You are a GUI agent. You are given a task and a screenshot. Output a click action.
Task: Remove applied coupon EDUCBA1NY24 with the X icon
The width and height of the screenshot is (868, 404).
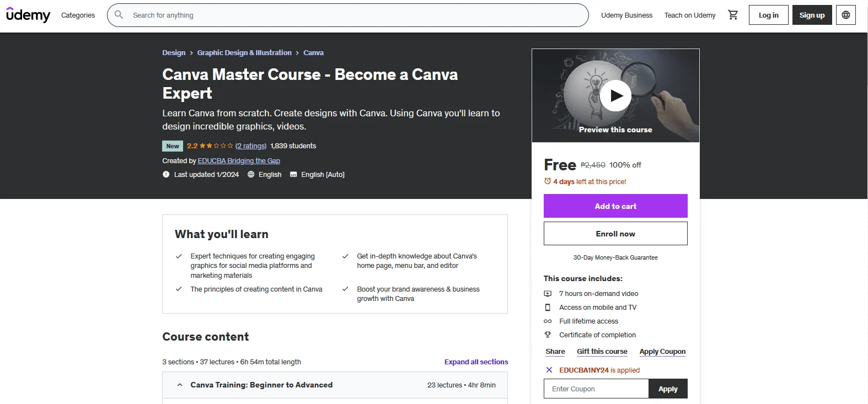pyautogui.click(x=549, y=370)
